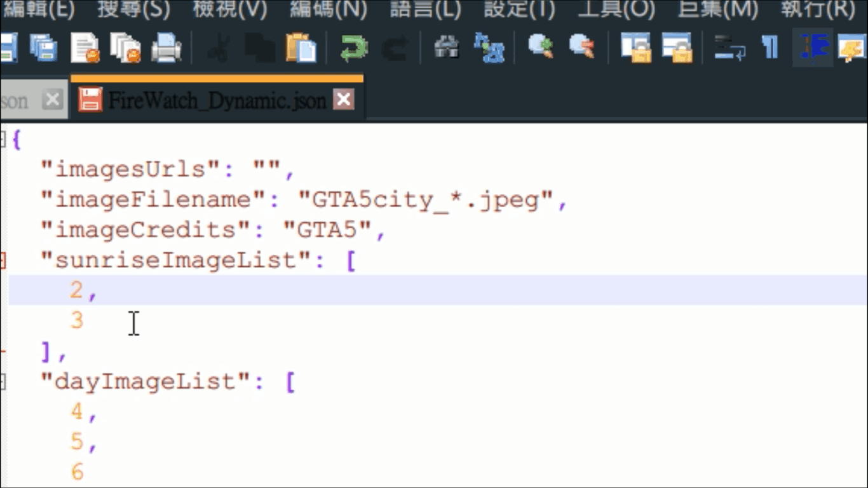Open the 巨集(M) menu
This screenshot has width=868, height=488.
(718, 10)
